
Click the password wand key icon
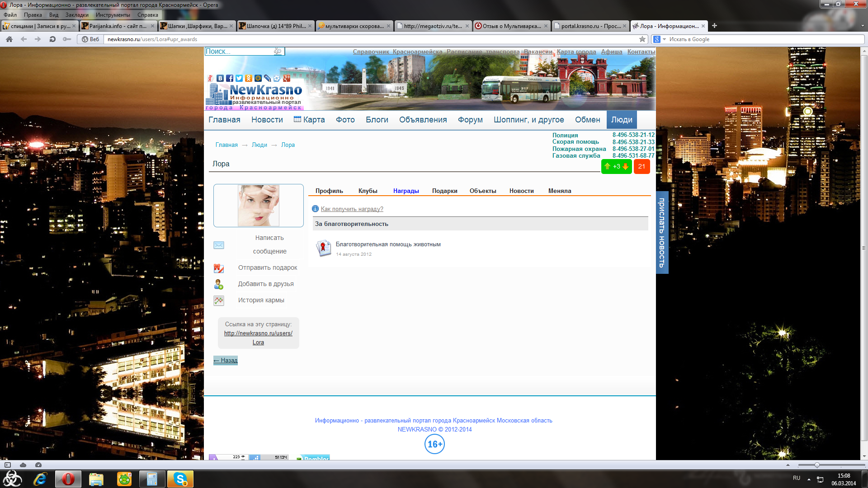coord(67,39)
